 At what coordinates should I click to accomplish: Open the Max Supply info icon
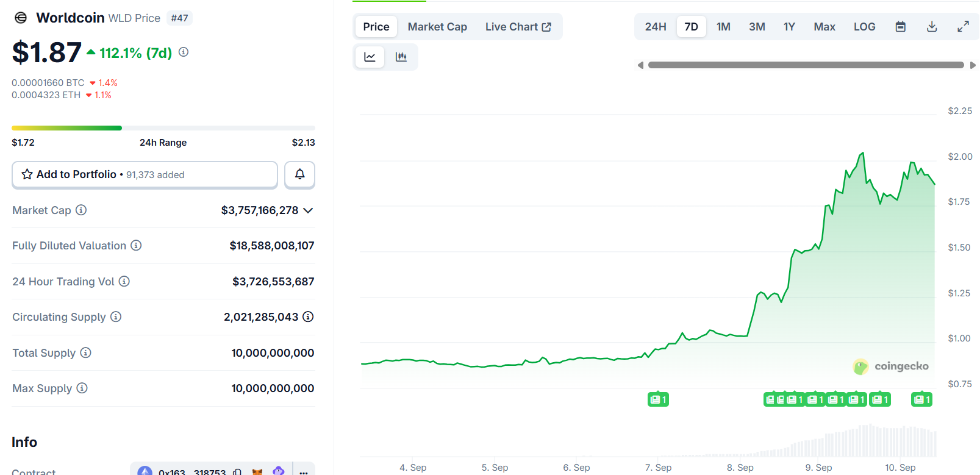pyautogui.click(x=82, y=388)
